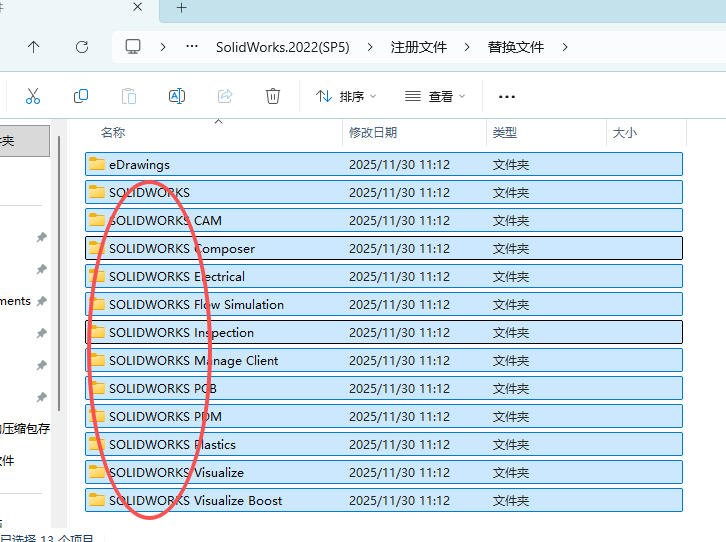Select the SOLIDWORKS Composer folder
This screenshot has width=726, height=542.
click(x=384, y=248)
